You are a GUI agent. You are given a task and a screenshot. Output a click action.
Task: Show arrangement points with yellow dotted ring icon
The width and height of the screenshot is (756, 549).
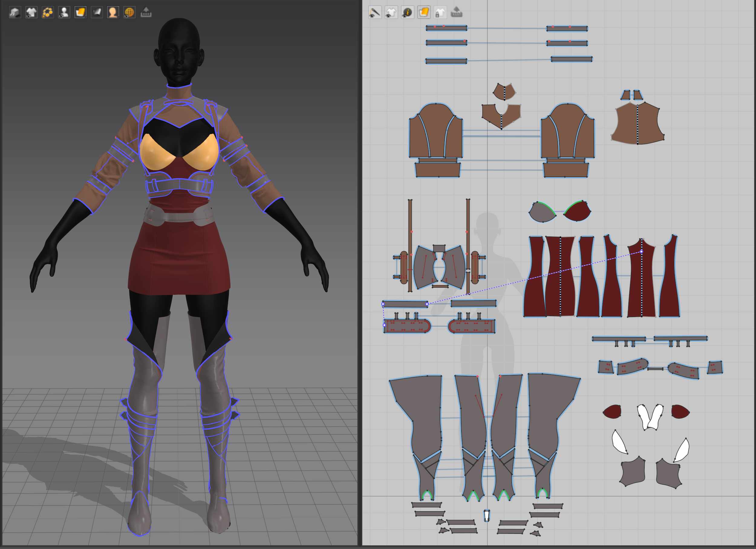(47, 12)
